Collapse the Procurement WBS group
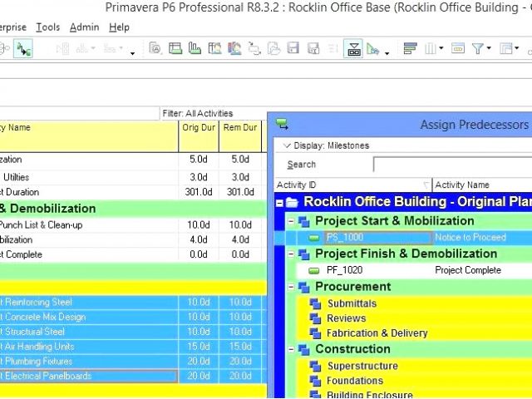Viewport: 532px width, 399px height. coord(291,287)
